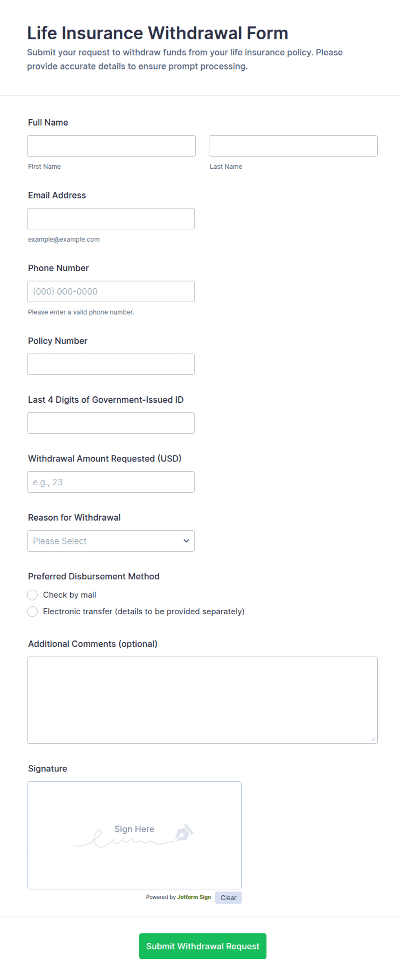Click the Withdrawal Amount Requested field
Image resolution: width=401 pixels, height=980 pixels.
(x=111, y=482)
